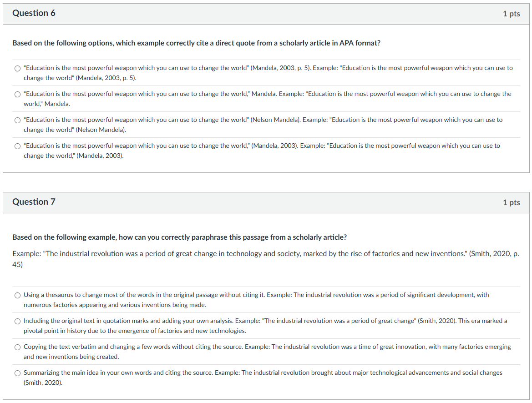Click the answer text starting 'Copying the text verbatim'
This screenshot has width=532, height=403.
click(267, 352)
